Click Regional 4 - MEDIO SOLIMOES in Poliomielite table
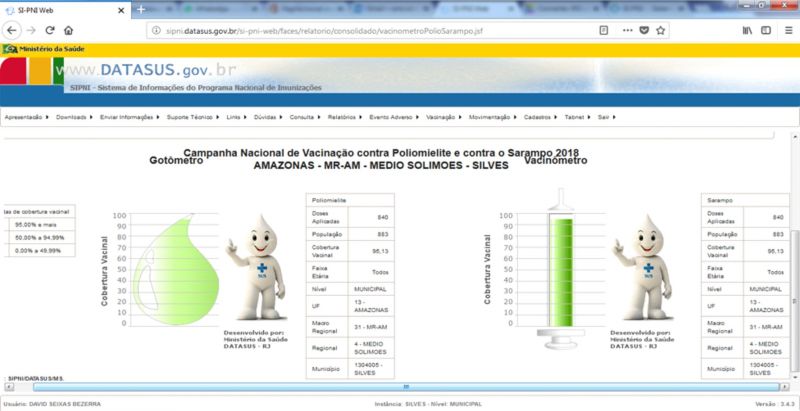 [x=350, y=348]
